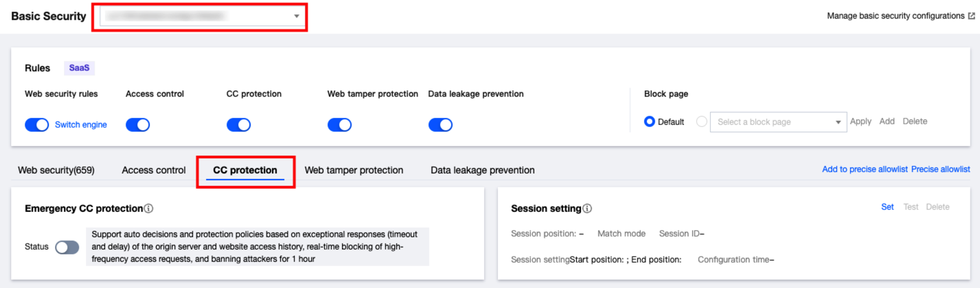
Task: Click the Switch engine link
Action: [81, 125]
